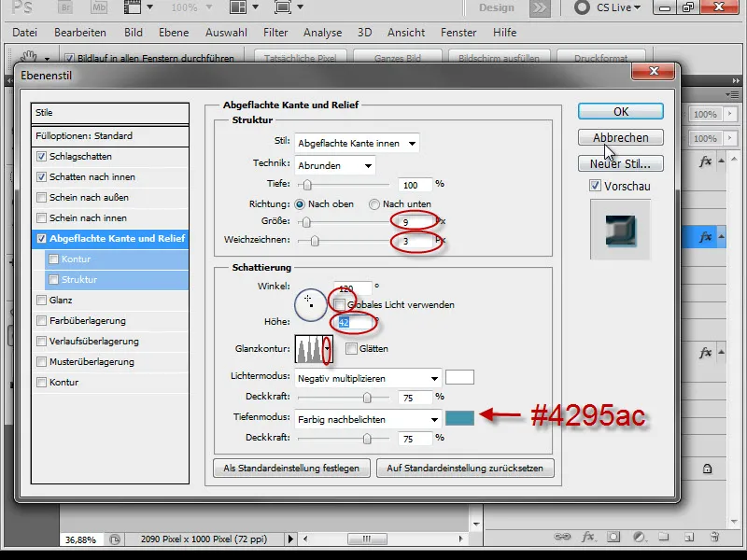Click the Tiefe slider handle

point(308,184)
